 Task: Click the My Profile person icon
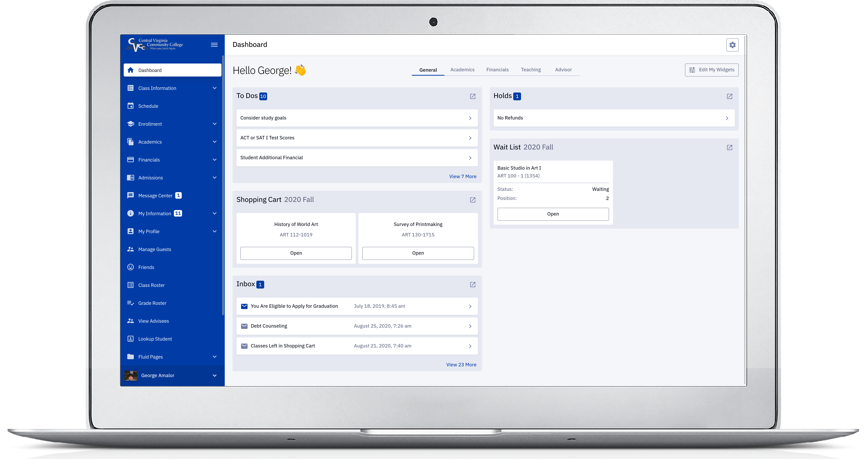[130, 231]
